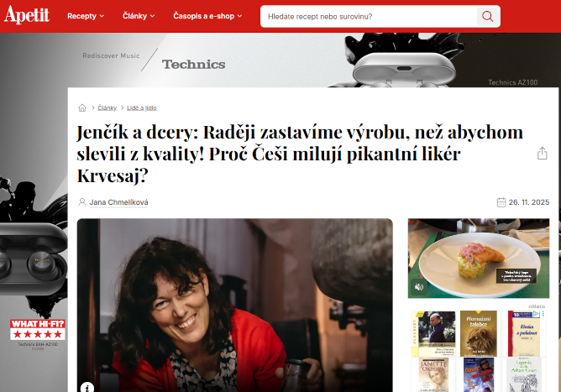
Task: Click the AdChoices icon on the book ad
Action: pyautogui.click(x=536, y=314)
